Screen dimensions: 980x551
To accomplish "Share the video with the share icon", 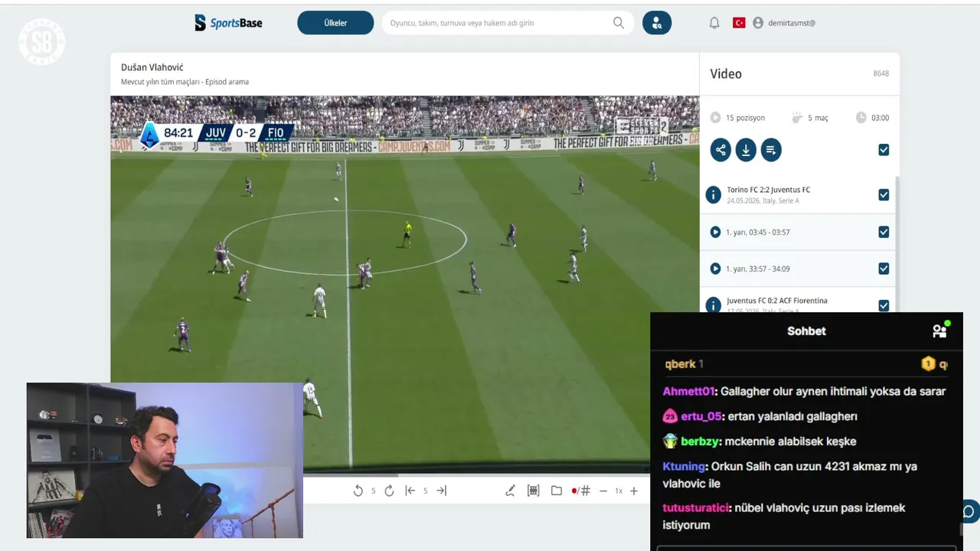I will click(720, 150).
